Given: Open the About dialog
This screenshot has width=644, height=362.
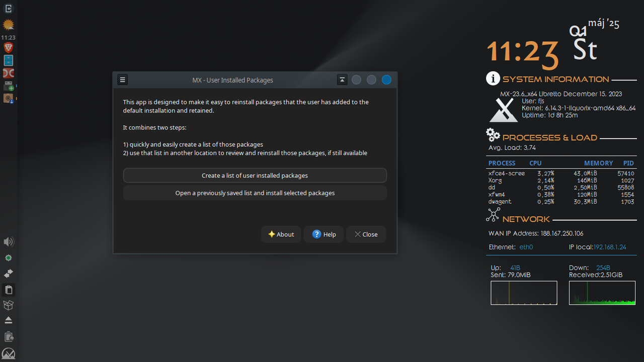Looking at the screenshot, I should coord(281,234).
